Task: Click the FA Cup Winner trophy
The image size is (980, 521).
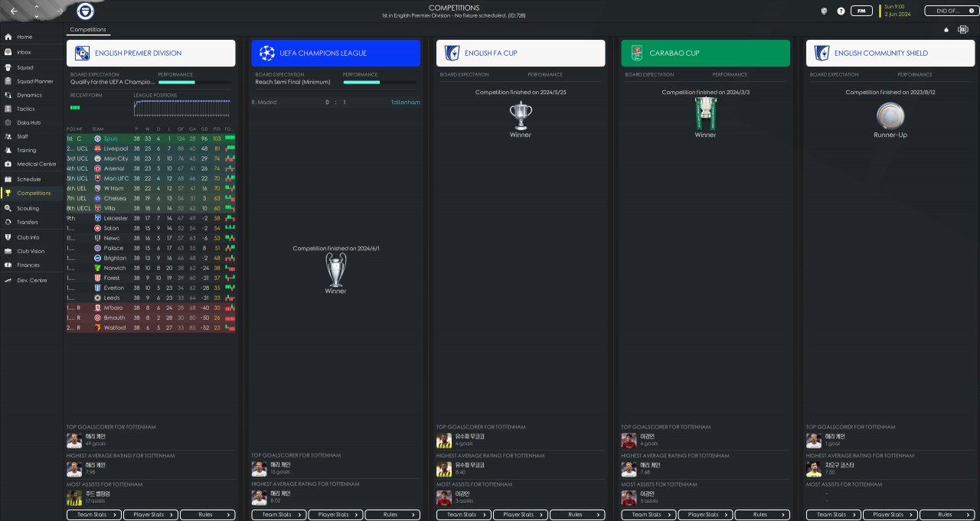Action: tap(521, 115)
